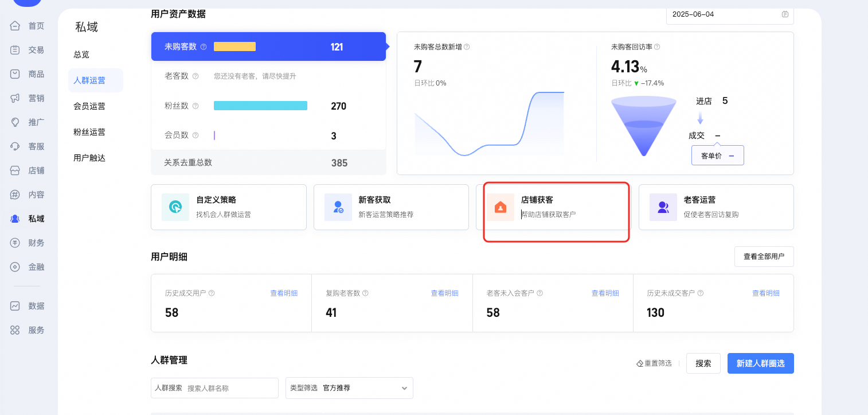Screen dimensions: 868x415
Task: Click help icon next to 老客数
Action: [196, 76]
